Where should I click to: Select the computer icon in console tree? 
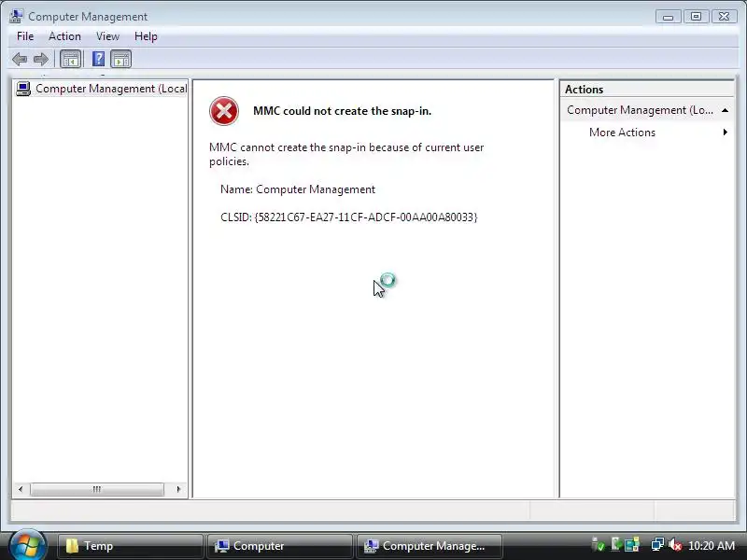[23, 89]
